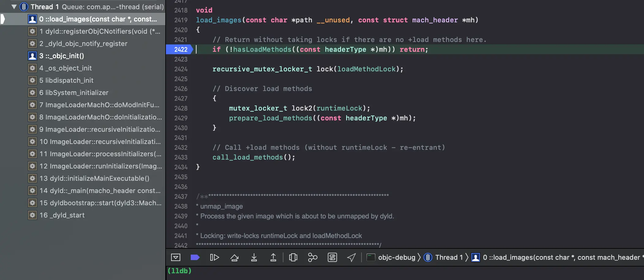Select frame 13 dyld::initializeMainExecutable()
The width and height of the screenshot is (644, 280).
[83, 178]
